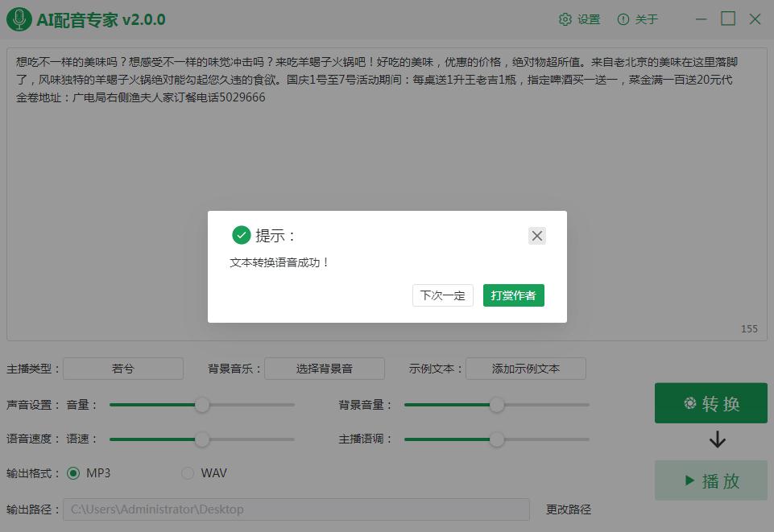The width and height of the screenshot is (774, 532).
Task: Open the 添加示例文本 sample text selector
Action: pos(526,369)
